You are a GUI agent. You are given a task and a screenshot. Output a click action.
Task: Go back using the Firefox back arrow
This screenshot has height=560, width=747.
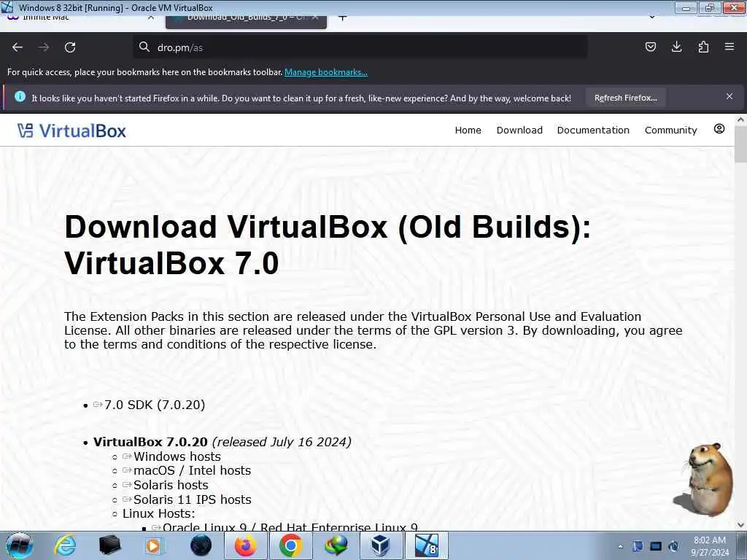point(18,47)
